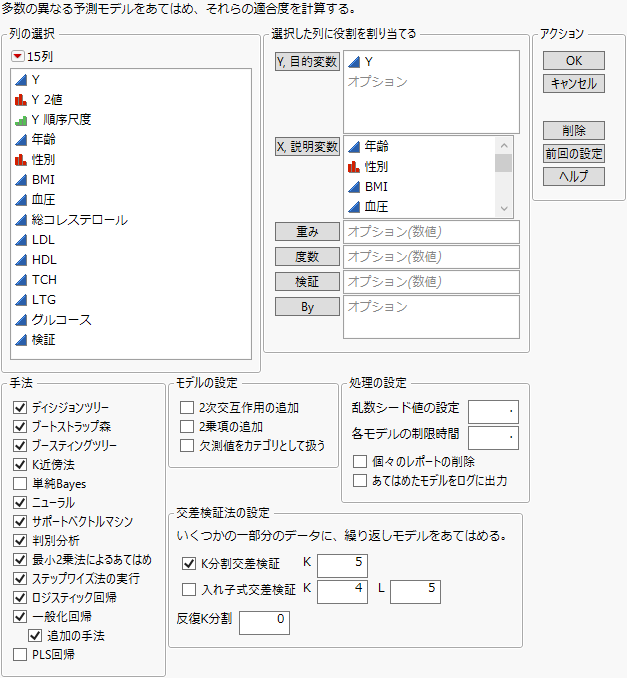Screen dimensions: 627x678
Task: Click the continuous icon beside TCH
Action: [x=21, y=280]
